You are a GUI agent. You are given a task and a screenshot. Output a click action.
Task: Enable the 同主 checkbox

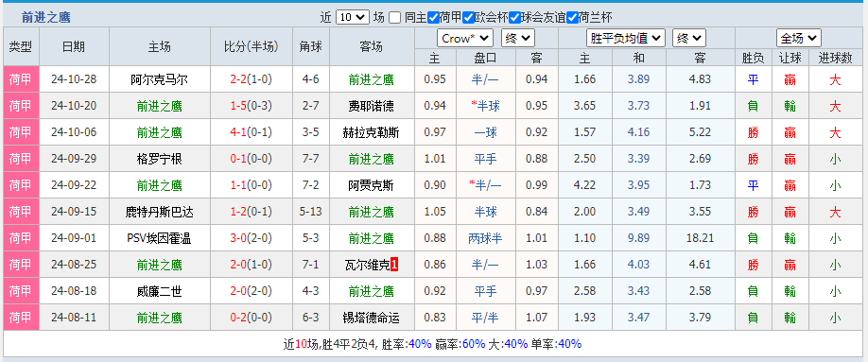coord(394,18)
